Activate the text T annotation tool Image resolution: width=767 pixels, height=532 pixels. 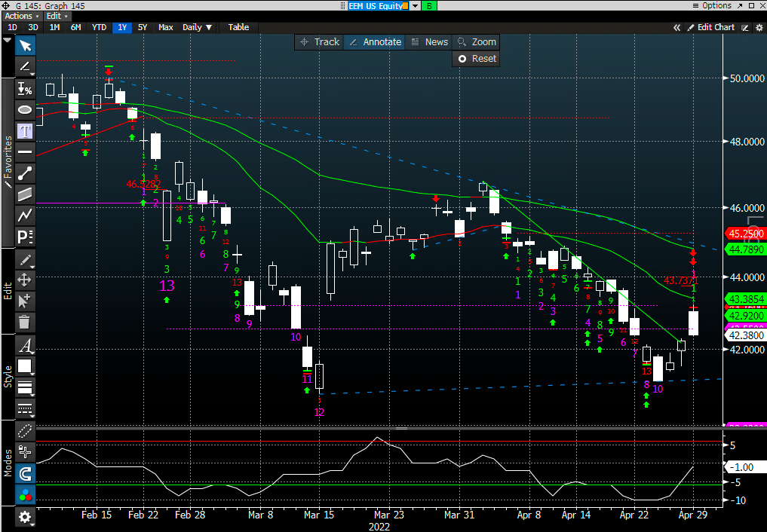(25, 131)
